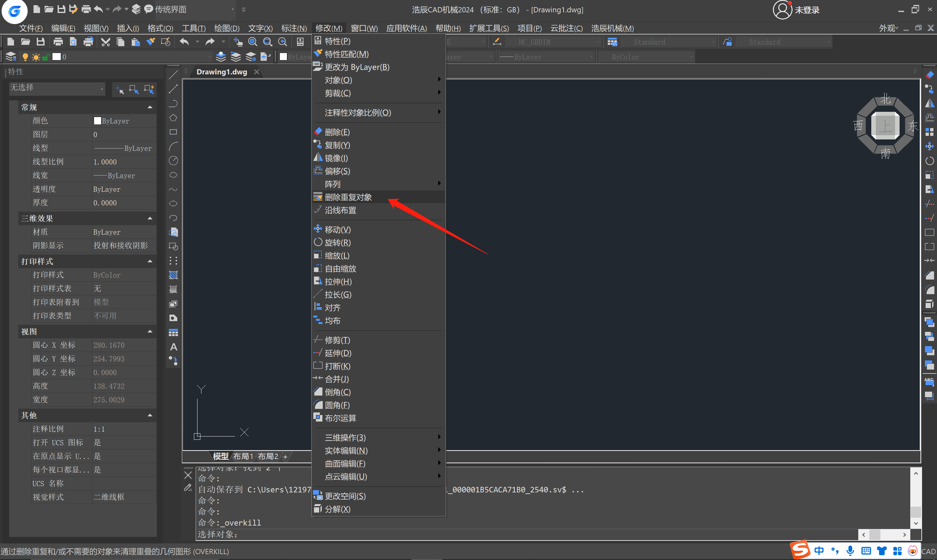Collapse the 常规 properties section
This screenshot has height=560, width=937.
coord(150,107)
